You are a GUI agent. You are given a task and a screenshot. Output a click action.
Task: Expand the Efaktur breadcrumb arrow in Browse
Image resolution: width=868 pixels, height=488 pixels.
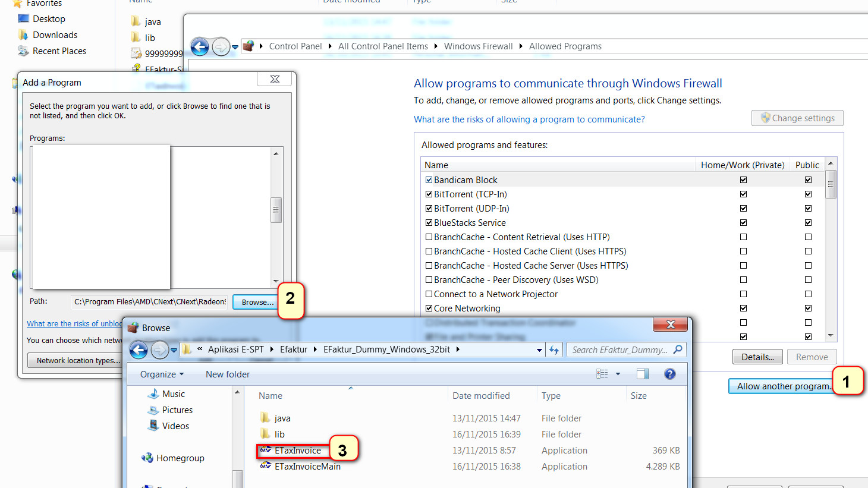(315, 350)
